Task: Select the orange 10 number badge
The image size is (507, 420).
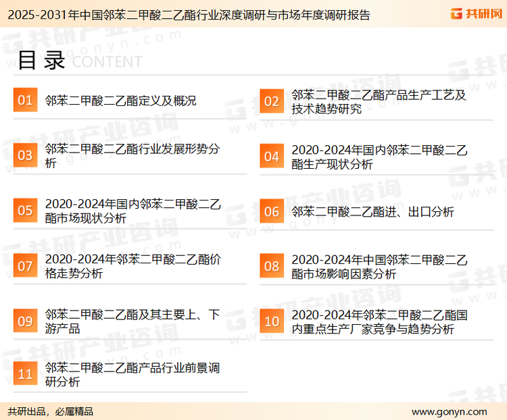Action: tap(272, 321)
